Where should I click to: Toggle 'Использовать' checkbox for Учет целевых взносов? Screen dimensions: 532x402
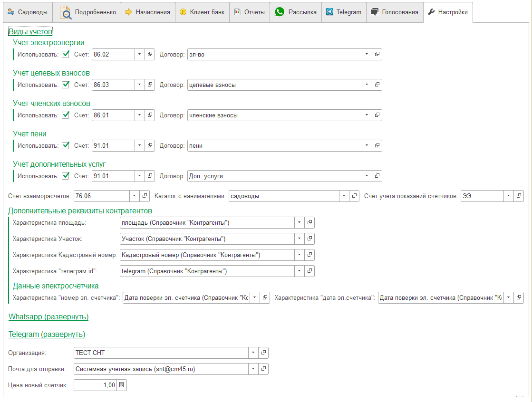(66, 85)
